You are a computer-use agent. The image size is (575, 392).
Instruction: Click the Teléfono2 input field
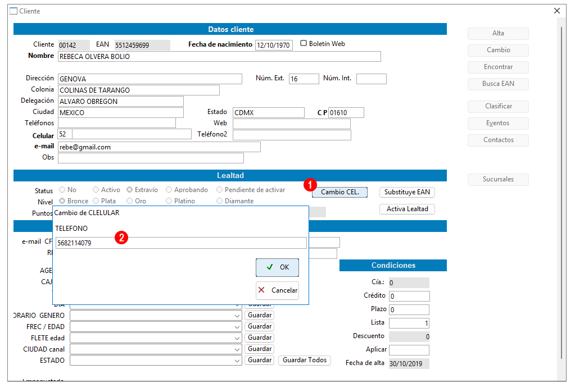pos(292,135)
